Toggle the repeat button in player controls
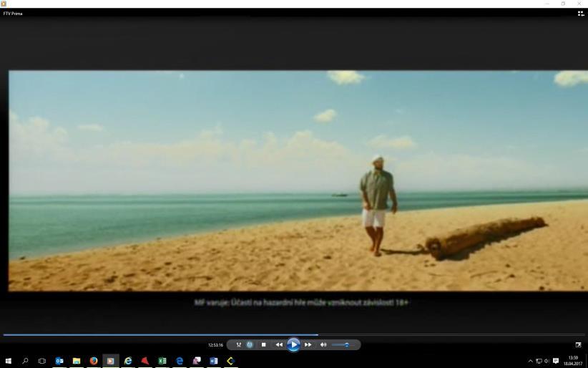588x368 pixels. 250,344
